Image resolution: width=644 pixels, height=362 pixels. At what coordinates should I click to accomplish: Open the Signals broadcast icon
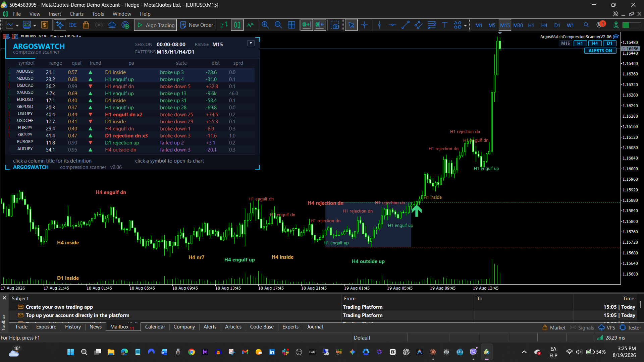tap(99, 25)
